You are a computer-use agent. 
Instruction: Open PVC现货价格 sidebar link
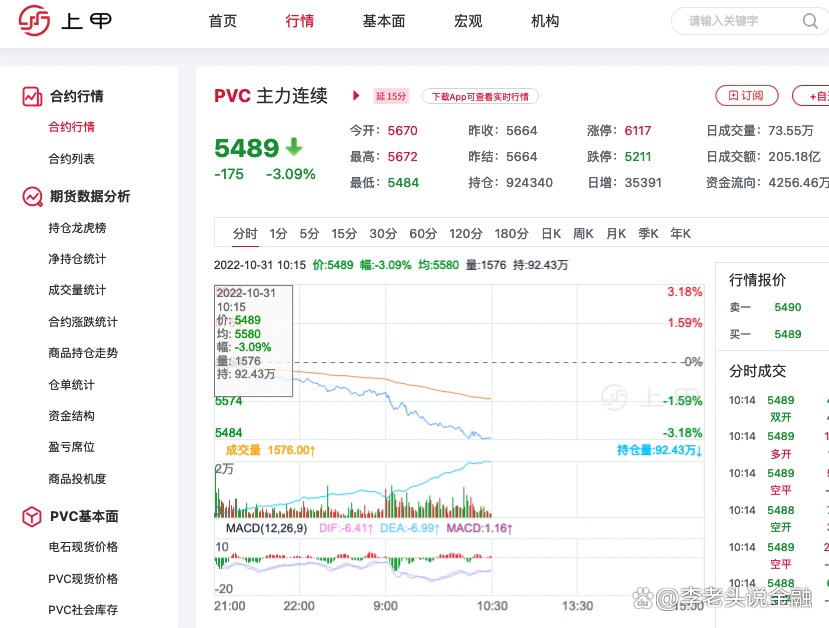pyautogui.click(x=83, y=579)
